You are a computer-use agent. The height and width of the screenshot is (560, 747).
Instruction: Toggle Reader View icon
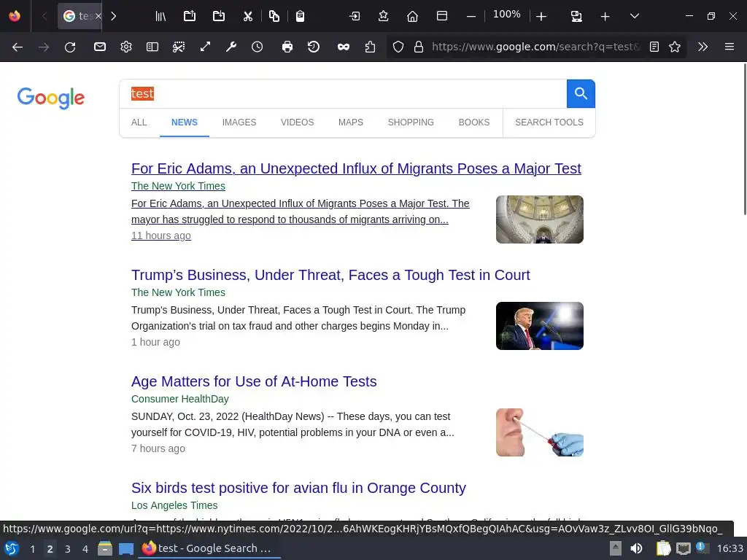point(654,47)
